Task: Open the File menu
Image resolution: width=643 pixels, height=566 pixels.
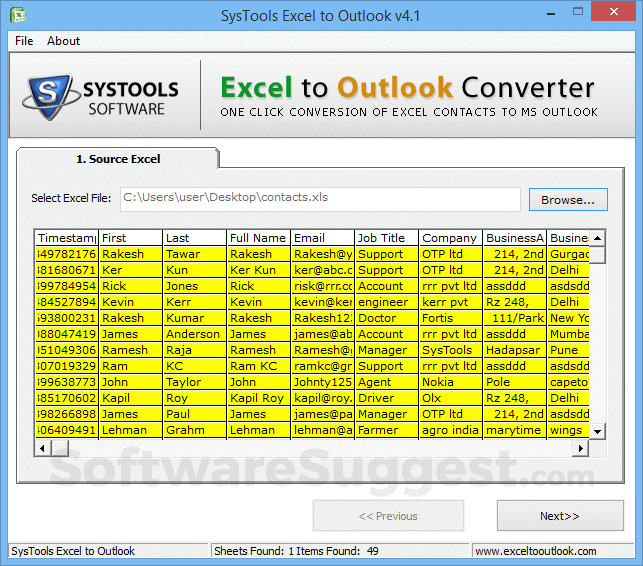Action: 24,41
